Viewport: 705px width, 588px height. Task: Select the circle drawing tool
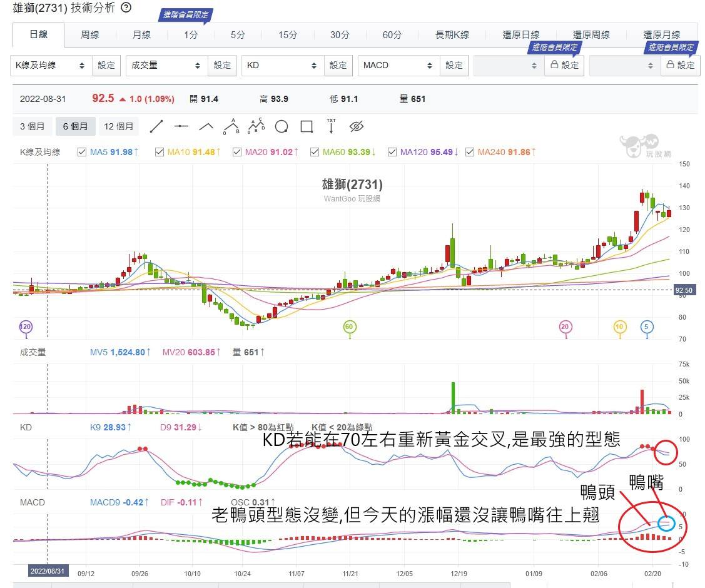[x=281, y=127]
